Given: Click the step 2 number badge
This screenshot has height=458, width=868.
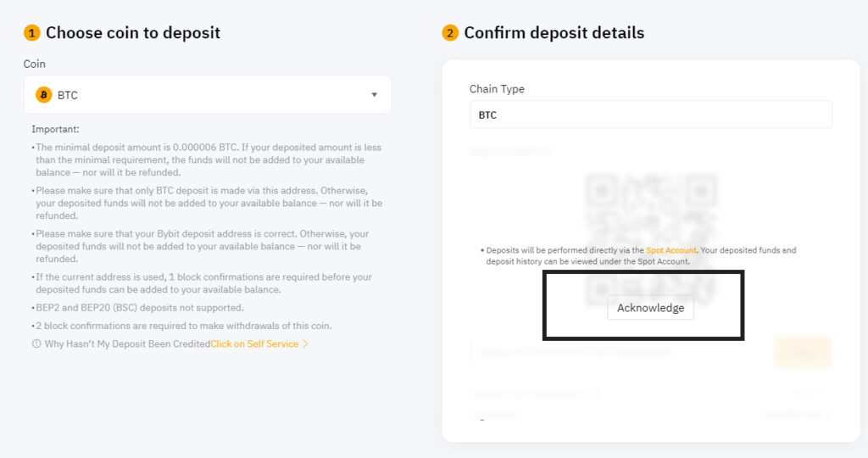Looking at the screenshot, I should coord(450,33).
